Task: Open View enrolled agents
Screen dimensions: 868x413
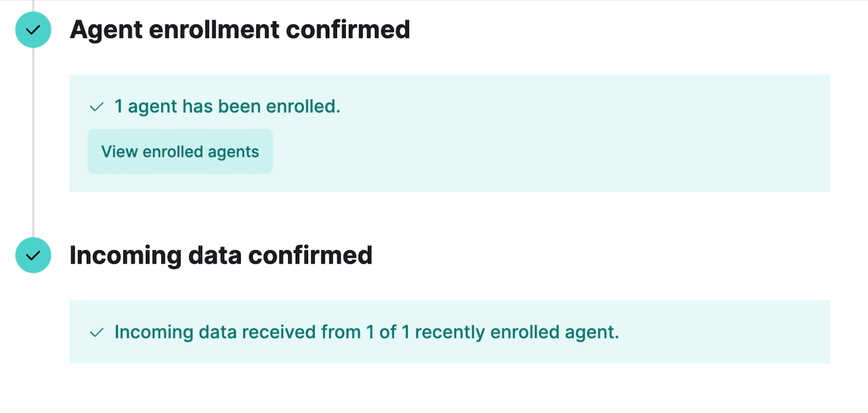Action: 180,151
